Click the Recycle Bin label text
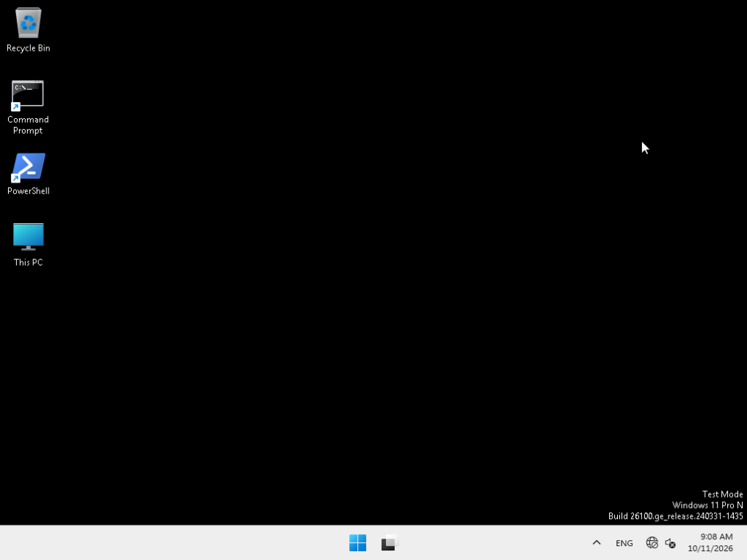747x560 pixels. point(28,48)
